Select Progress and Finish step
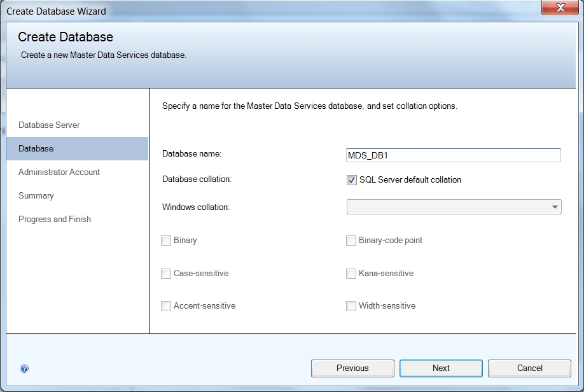 (55, 219)
